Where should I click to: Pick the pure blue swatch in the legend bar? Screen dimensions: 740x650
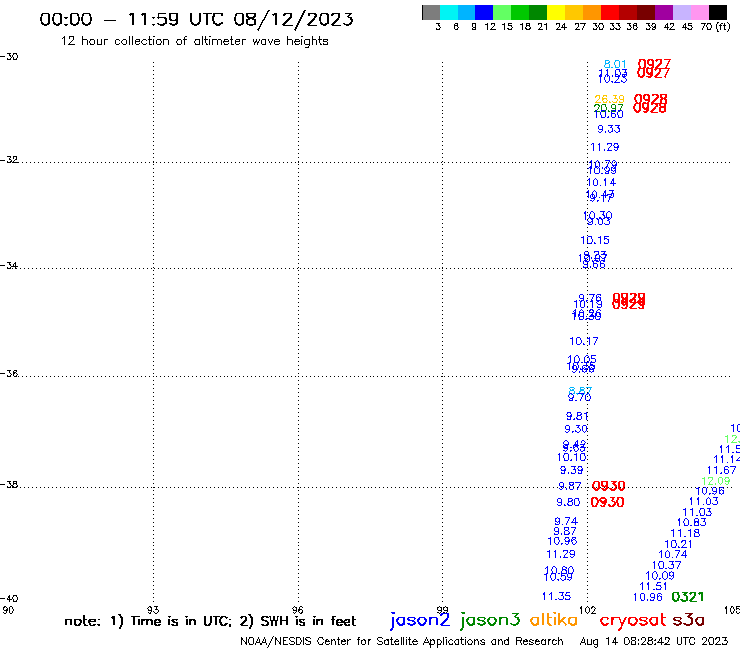point(485,12)
